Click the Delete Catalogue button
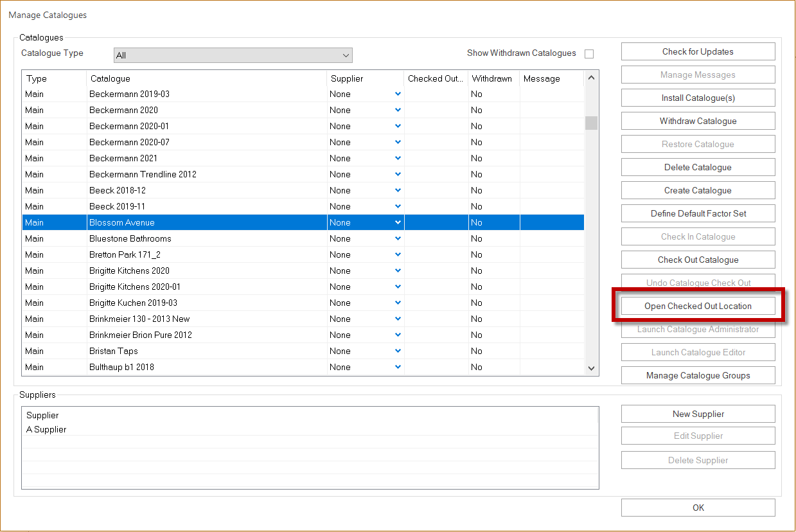 coord(698,167)
